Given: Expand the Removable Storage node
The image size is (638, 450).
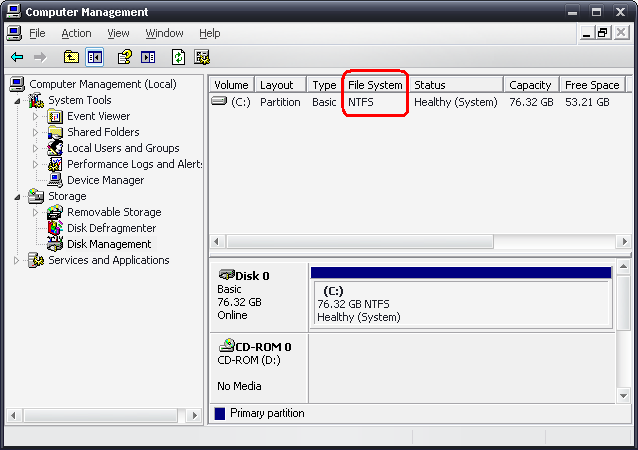Looking at the screenshot, I should tap(36, 212).
